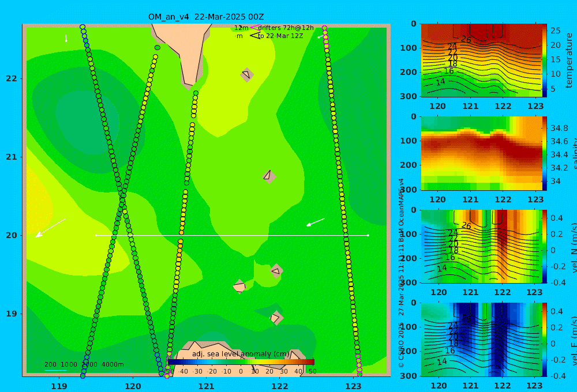The height and width of the screenshot is (392, 577).
Task: Click the '50' value on the sea level color bar
Action: coord(312,371)
